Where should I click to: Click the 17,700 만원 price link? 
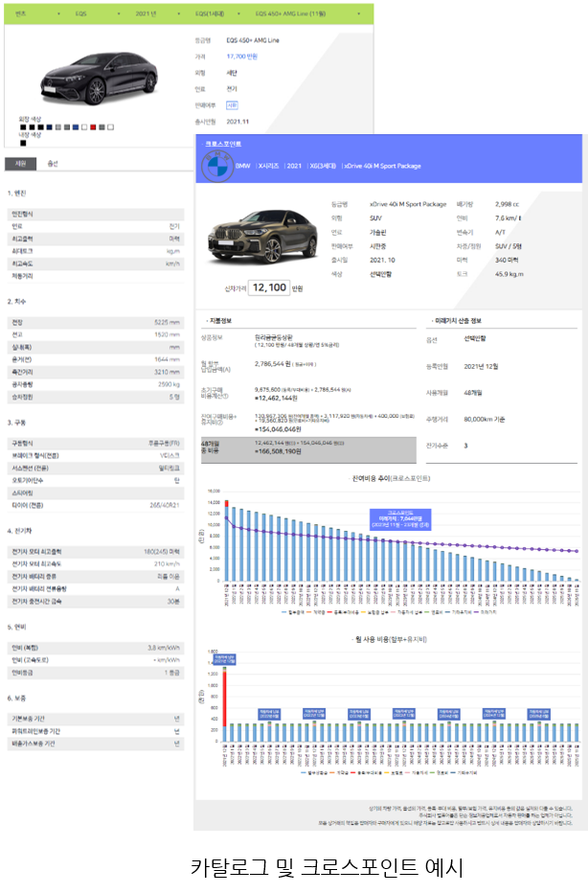point(244,57)
